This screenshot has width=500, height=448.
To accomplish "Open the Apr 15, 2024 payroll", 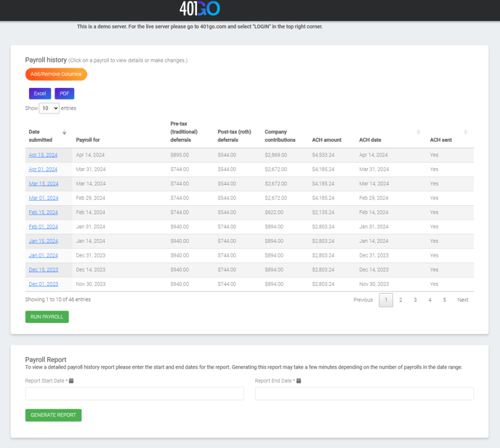I will click(43, 155).
